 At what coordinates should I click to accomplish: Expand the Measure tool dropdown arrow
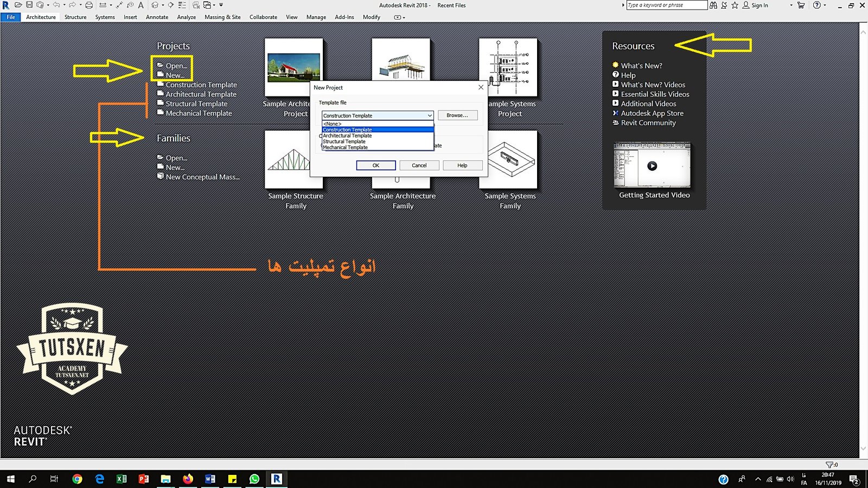coord(111,5)
